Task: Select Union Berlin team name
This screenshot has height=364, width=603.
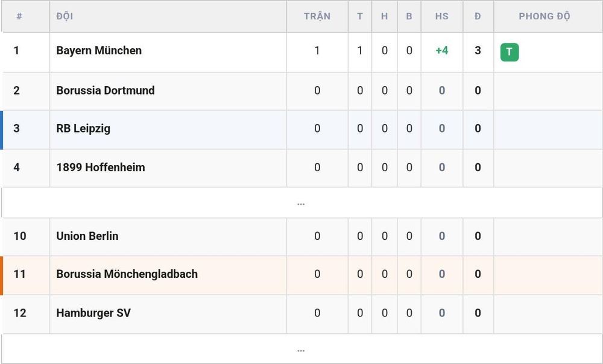Action: click(87, 236)
